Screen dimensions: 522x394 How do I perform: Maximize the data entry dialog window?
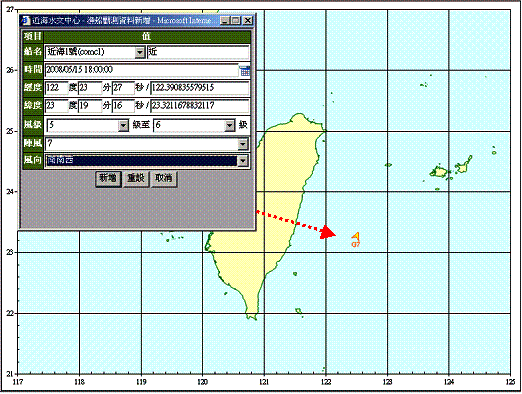pos(236,21)
